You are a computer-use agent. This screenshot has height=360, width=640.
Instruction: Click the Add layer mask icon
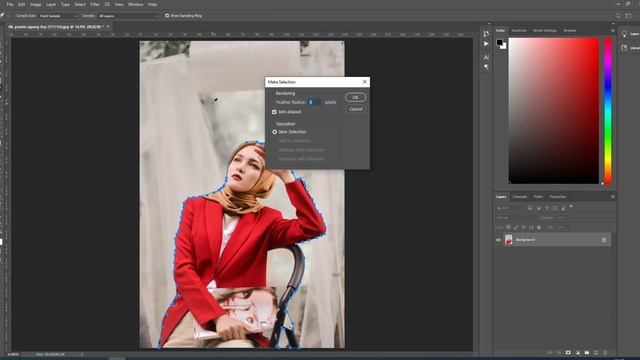pyautogui.click(x=568, y=353)
